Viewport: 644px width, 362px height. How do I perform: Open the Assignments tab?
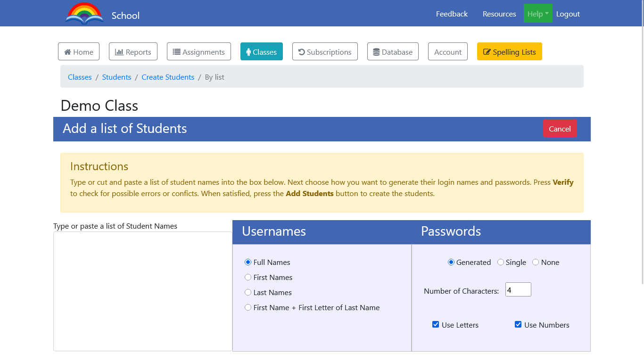(x=199, y=52)
